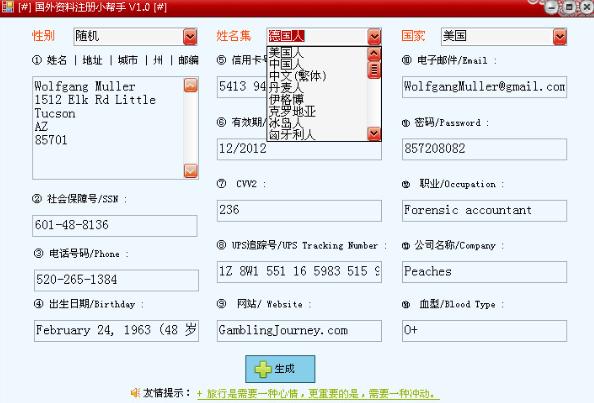
Task: Click the 性别 label
Action: point(44,36)
